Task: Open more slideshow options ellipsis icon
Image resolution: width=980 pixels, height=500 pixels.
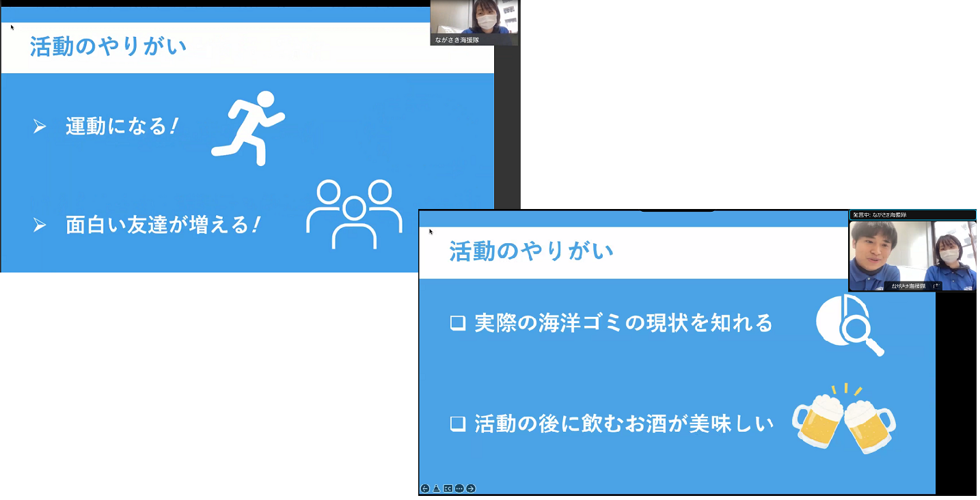Action: [x=459, y=488]
